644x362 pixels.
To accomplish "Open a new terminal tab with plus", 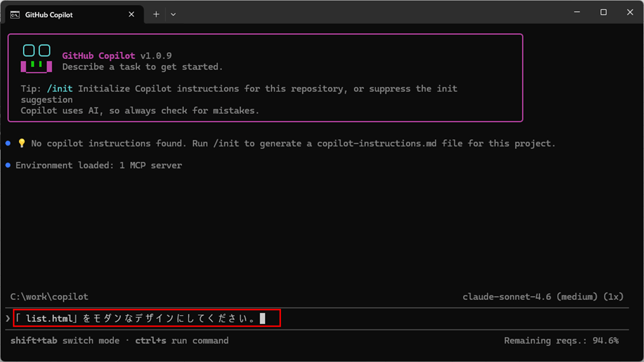I will click(x=156, y=14).
